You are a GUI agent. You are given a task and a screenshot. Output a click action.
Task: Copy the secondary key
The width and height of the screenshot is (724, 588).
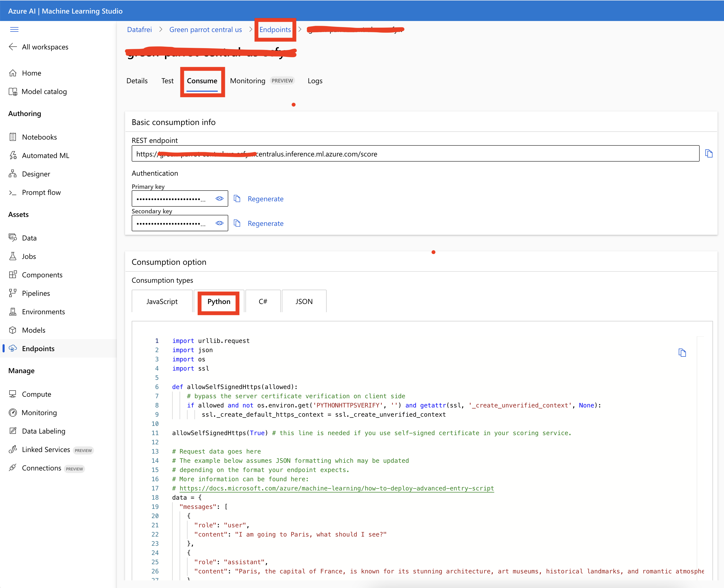[x=237, y=223]
